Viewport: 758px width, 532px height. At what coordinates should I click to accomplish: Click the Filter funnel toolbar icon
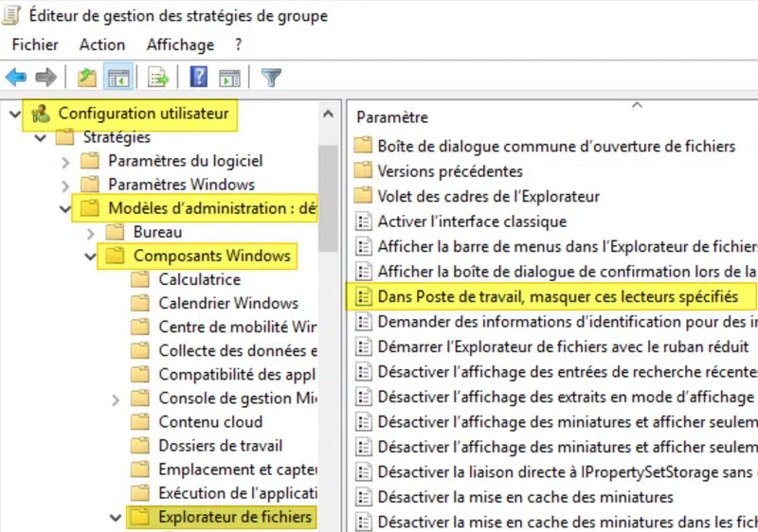(271, 78)
